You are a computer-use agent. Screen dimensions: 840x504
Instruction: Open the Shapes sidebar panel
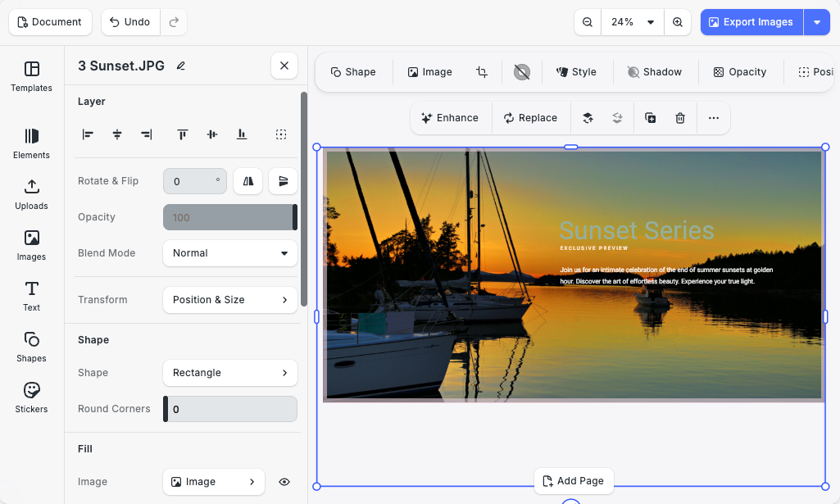tap(32, 347)
